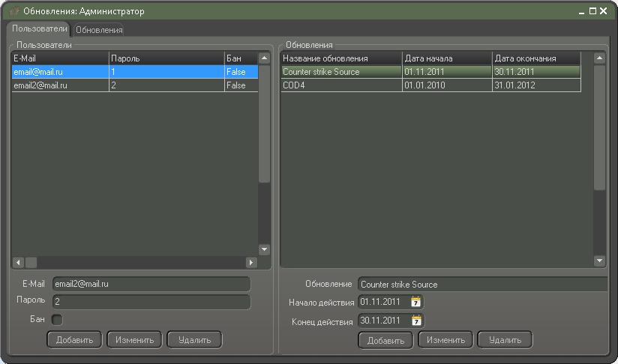Image resolution: width=618 pixels, height=364 pixels.
Task: Click the False cell for email2@mail.ru
Action: click(x=241, y=85)
